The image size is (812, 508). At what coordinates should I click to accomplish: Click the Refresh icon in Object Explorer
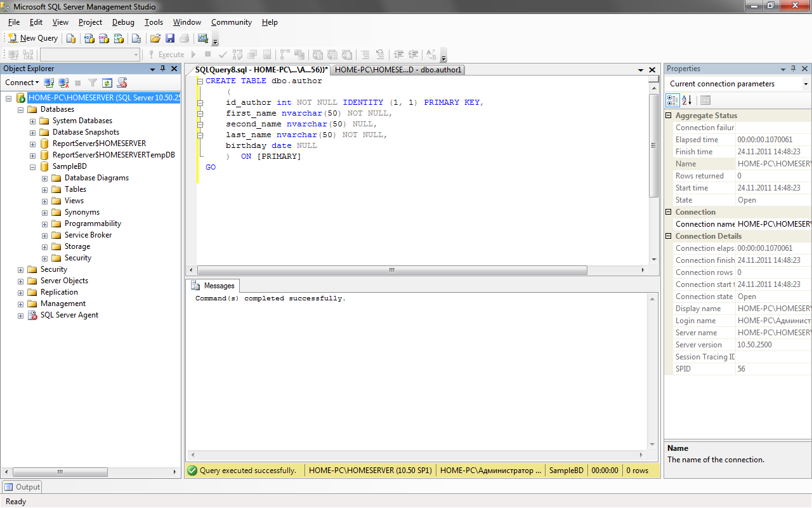pyautogui.click(x=107, y=83)
